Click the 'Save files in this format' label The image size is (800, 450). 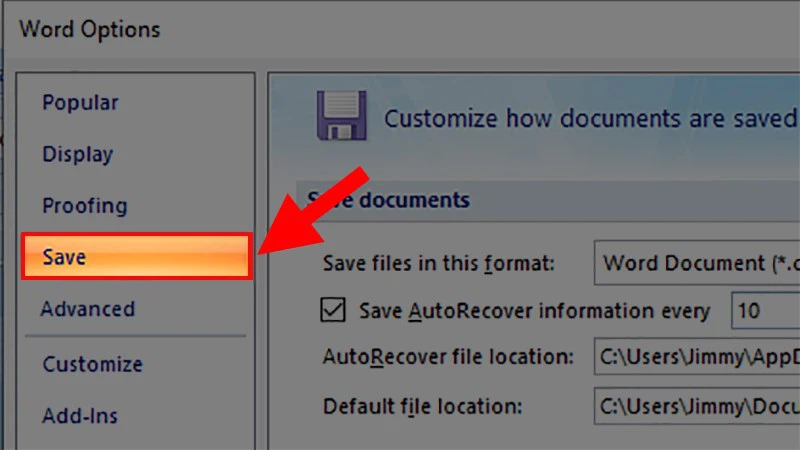point(438,265)
